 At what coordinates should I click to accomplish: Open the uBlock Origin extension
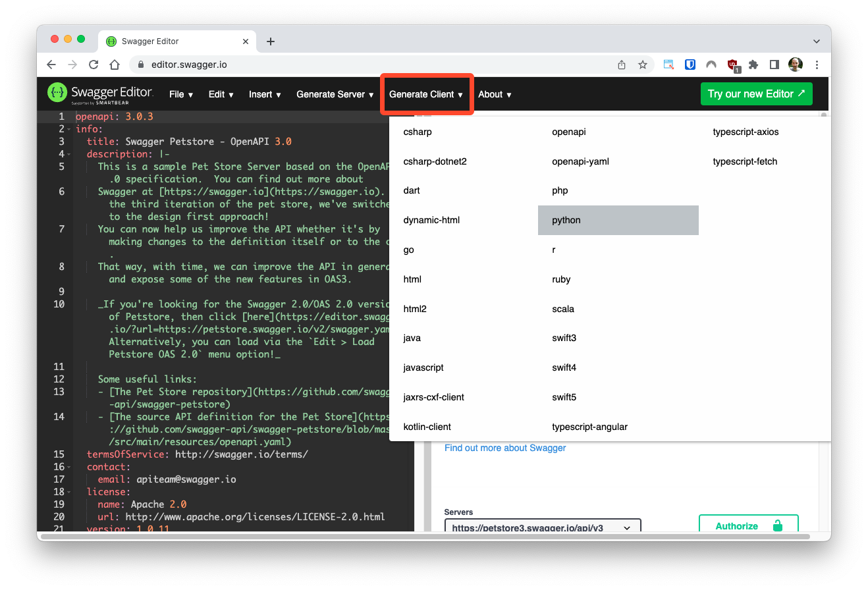pyautogui.click(x=733, y=65)
